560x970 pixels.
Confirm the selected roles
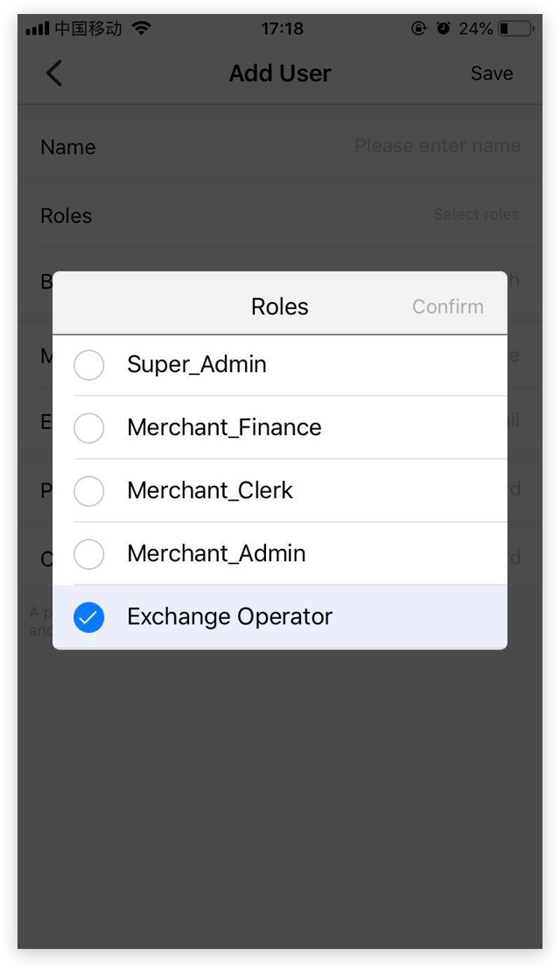(x=448, y=306)
